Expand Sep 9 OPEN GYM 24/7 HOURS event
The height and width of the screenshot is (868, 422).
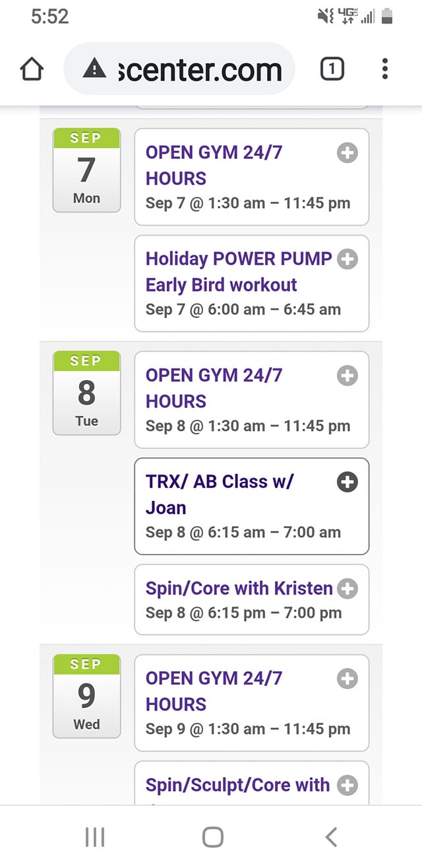click(347, 679)
